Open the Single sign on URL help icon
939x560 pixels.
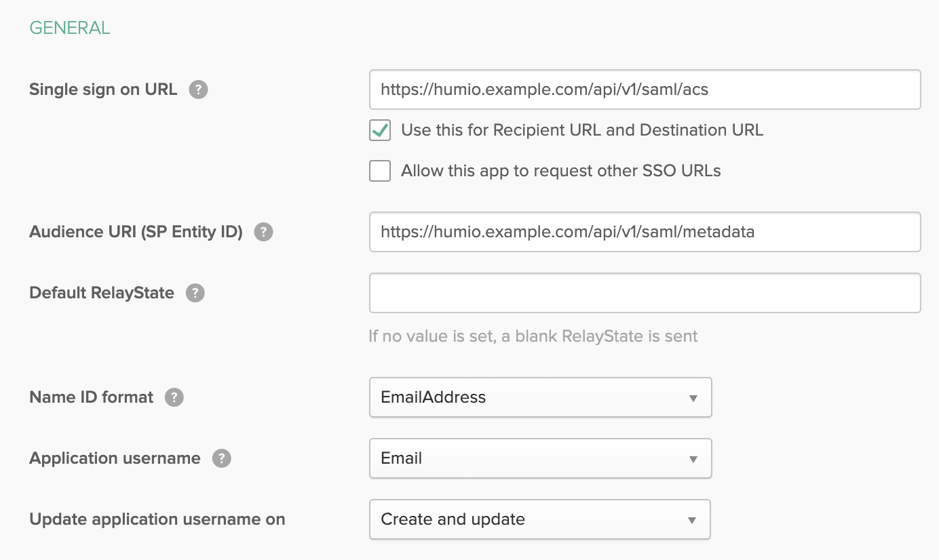click(x=197, y=89)
